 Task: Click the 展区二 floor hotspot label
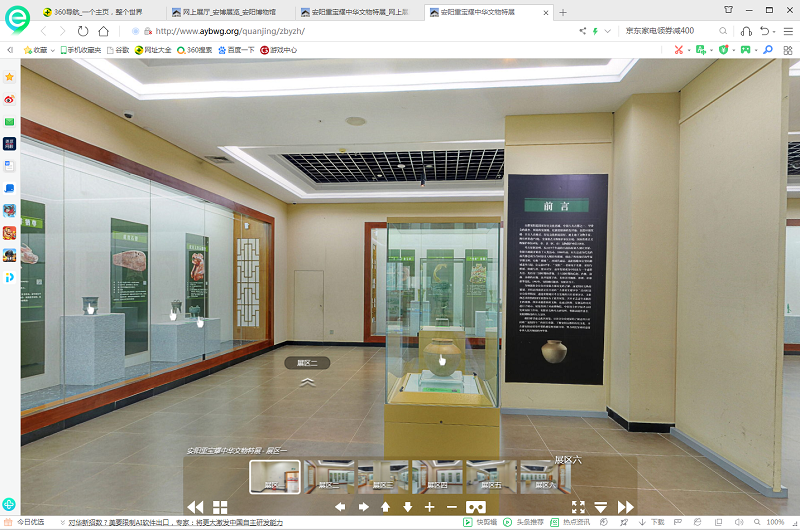click(307, 363)
